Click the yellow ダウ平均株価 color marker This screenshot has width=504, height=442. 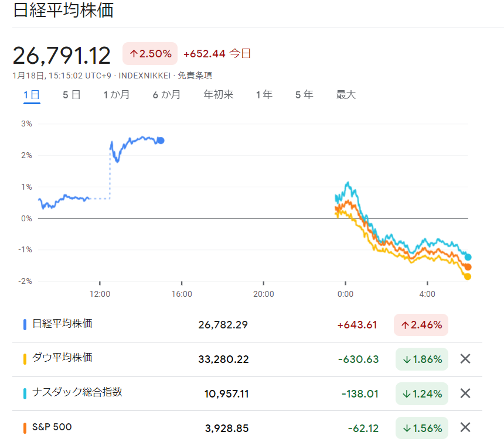[25, 359]
